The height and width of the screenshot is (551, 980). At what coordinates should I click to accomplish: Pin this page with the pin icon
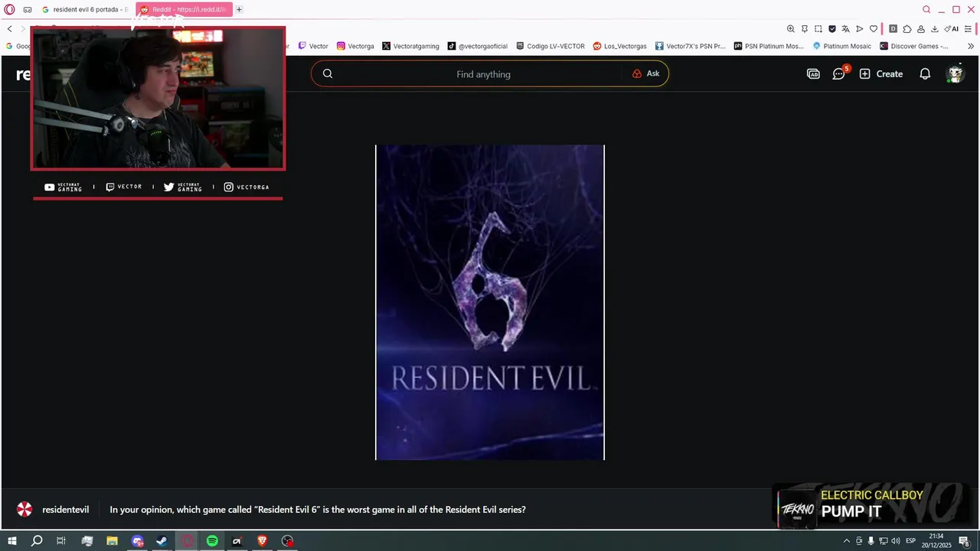tap(805, 29)
